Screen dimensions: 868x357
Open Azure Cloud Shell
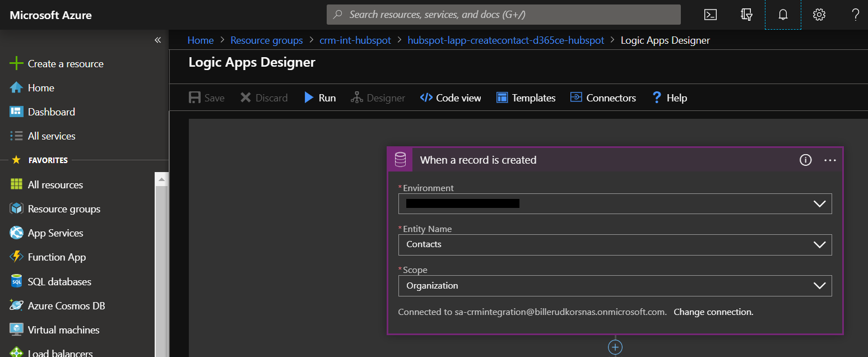710,15
